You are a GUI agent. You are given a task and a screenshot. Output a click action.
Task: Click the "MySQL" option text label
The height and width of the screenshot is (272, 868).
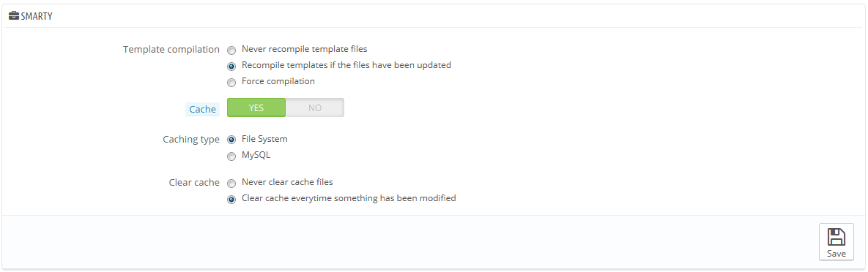pyautogui.click(x=256, y=155)
